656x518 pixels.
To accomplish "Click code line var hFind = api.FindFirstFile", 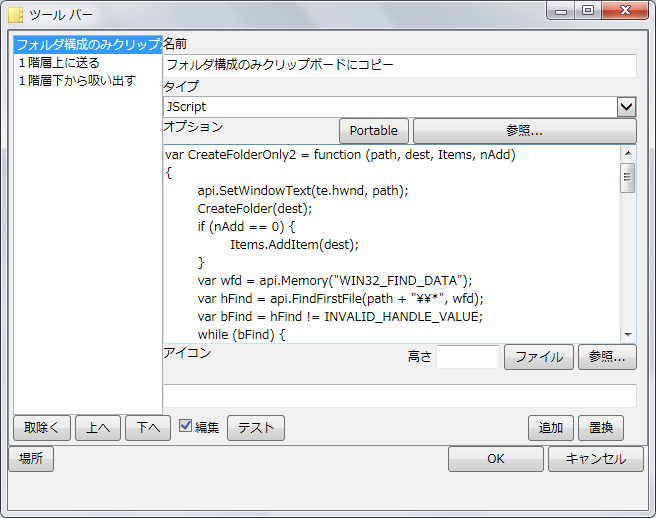I will tap(341, 298).
